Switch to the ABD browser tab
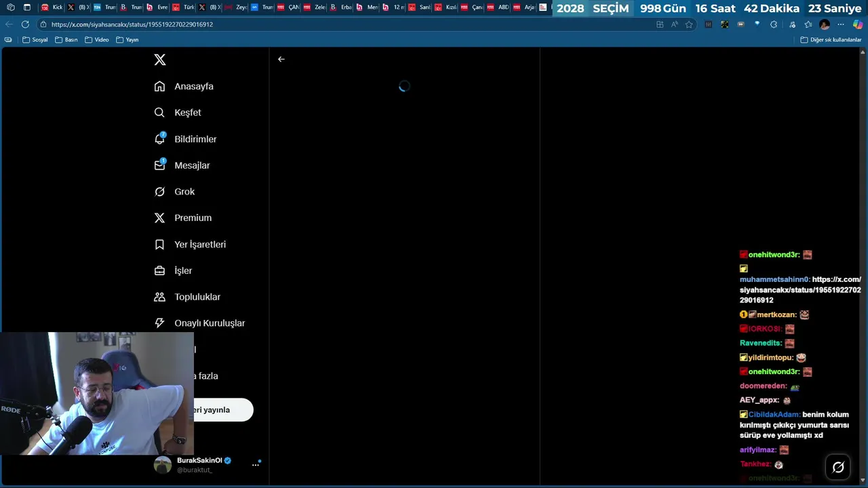This screenshot has height=488, width=868. point(498,7)
